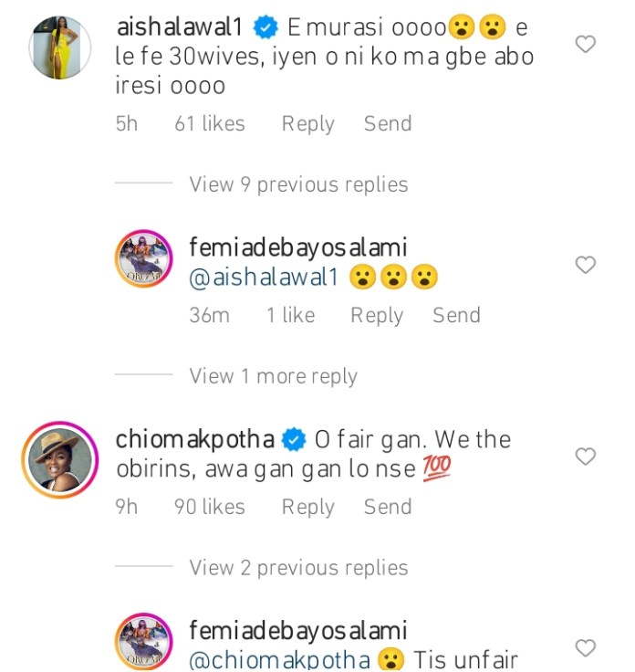Open the @aishalawal1 mention link
The height and width of the screenshot is (672, 635).
264,279
